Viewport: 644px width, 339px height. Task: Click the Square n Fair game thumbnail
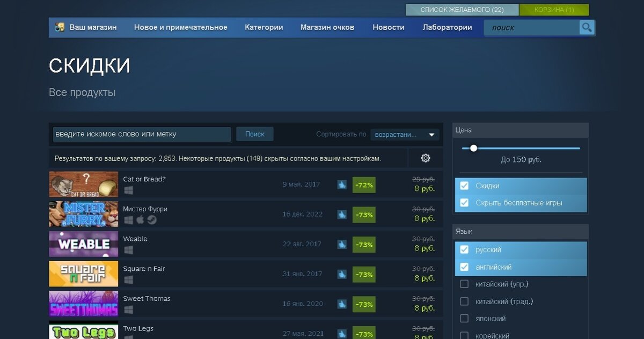[x=84, y=274]
